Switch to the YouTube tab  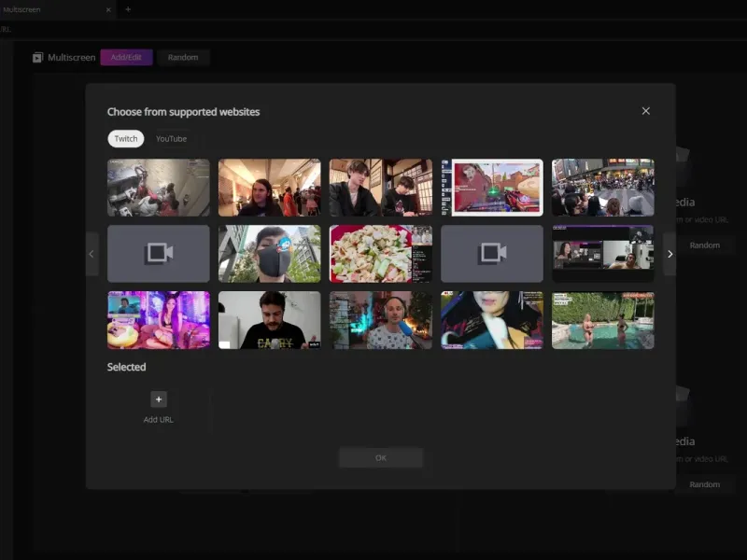(x=171, y=138)
